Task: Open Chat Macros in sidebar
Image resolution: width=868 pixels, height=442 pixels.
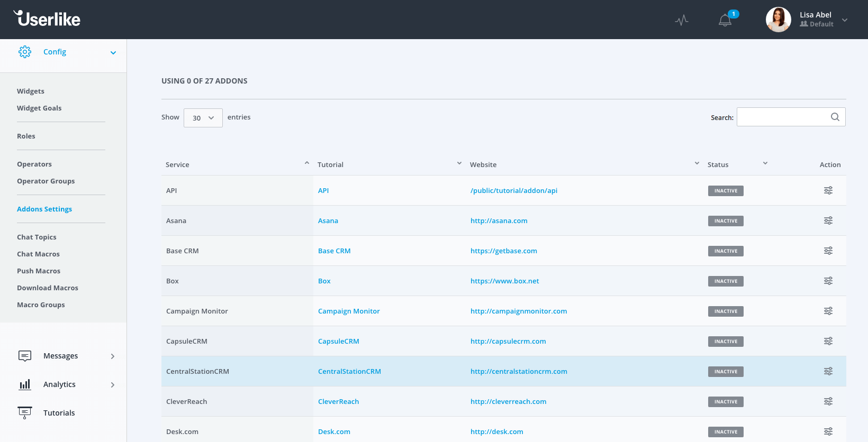Action: 38,254
